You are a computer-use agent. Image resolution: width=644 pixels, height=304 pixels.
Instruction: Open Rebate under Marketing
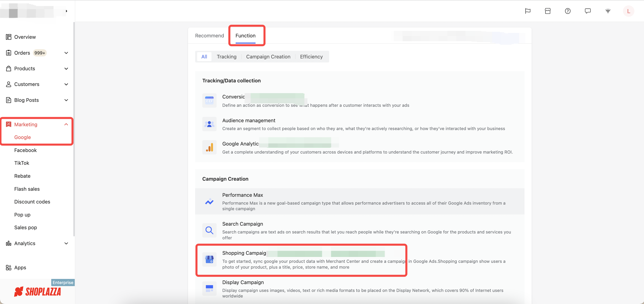tap(22, 176)
